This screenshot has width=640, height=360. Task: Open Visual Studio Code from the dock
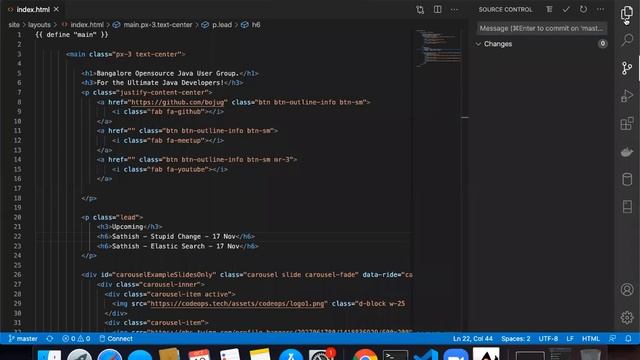coord(426,355)
